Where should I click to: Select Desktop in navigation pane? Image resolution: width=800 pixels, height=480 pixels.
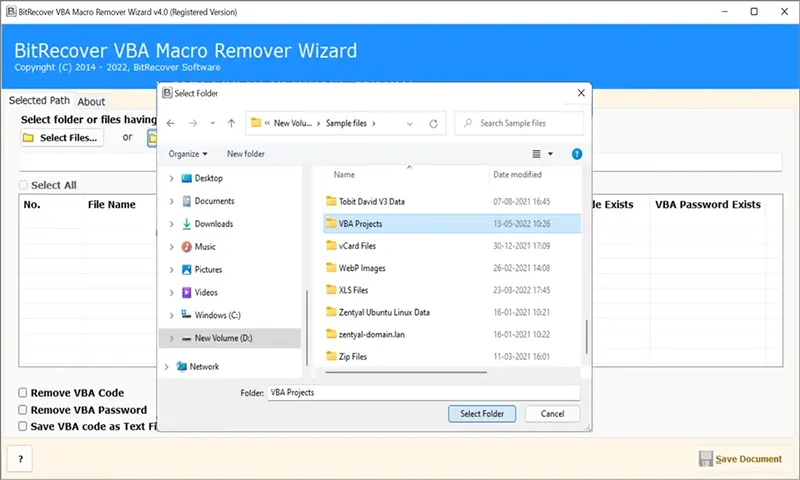click(x=202, y=178)
